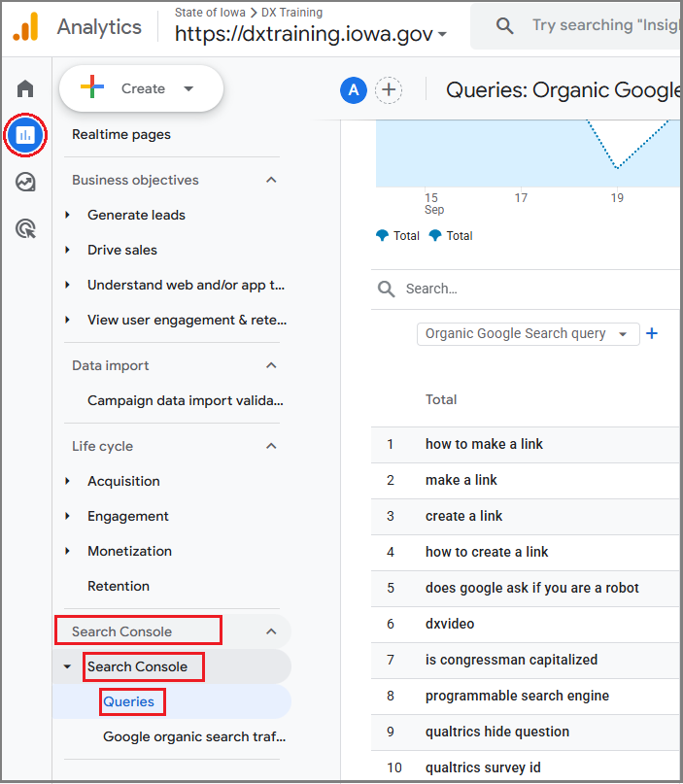
Task: Expand View user engagement & retention topic
Action: point(67,320)
